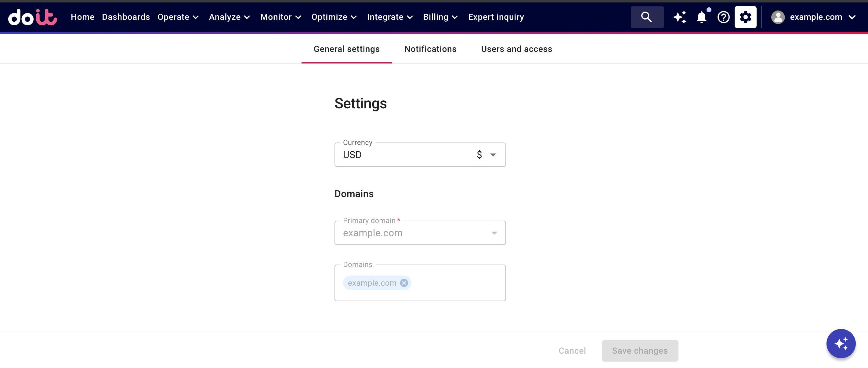Click the user avatar icon

[778, 17]
